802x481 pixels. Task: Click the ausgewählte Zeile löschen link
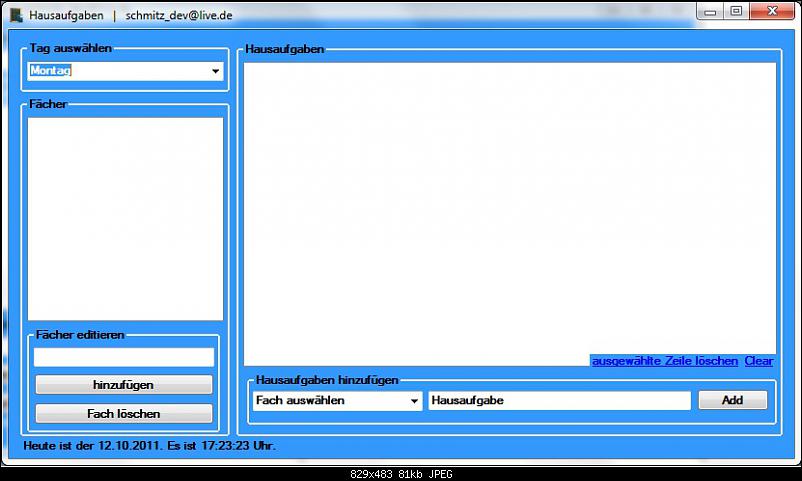coord(665,361)
